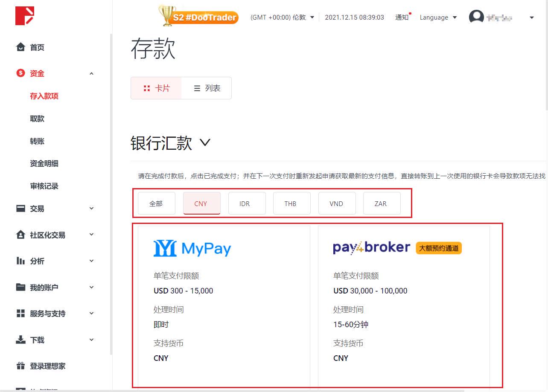
Task: Select the 全部 currency tab
Action: coord(156,203)
